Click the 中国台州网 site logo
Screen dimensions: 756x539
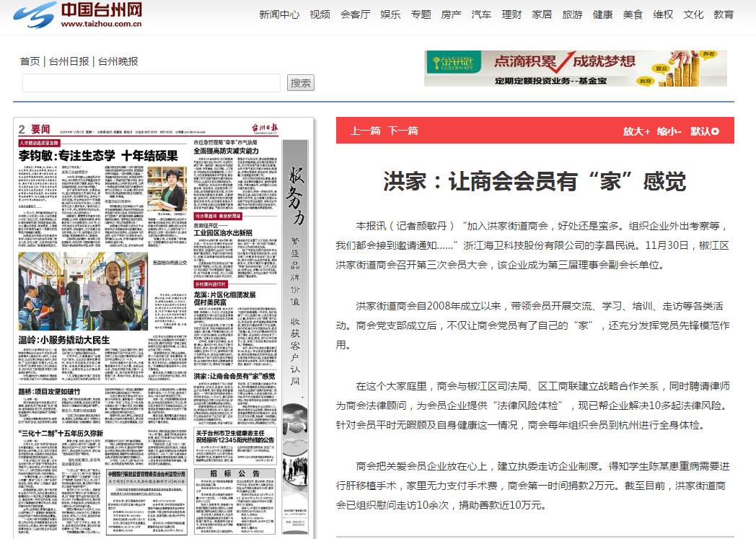click(78, 15)
